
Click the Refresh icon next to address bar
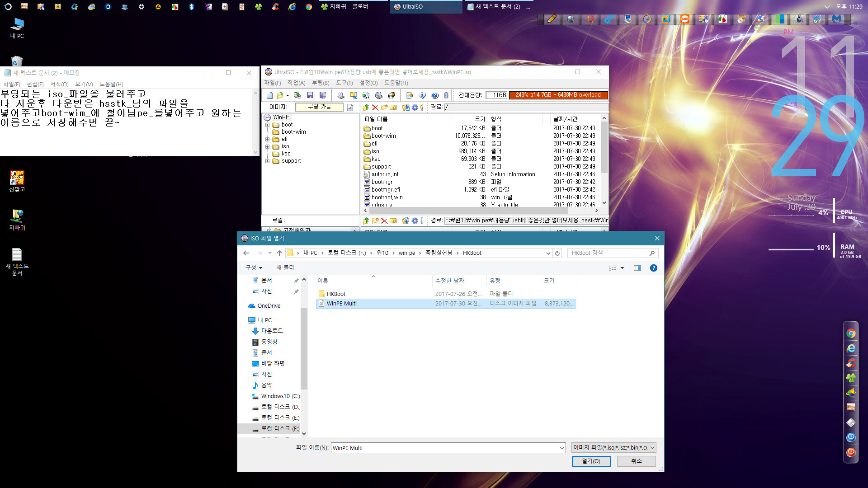(557, 253)
